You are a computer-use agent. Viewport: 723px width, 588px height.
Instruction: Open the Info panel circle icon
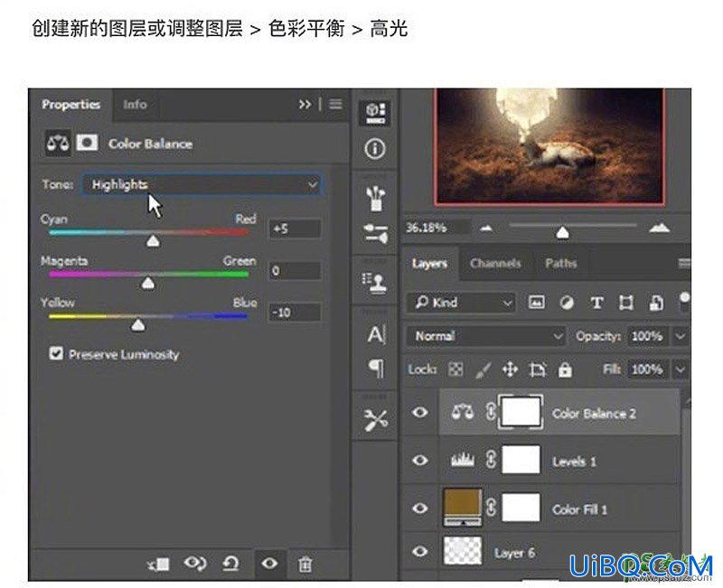click(375, 149)
